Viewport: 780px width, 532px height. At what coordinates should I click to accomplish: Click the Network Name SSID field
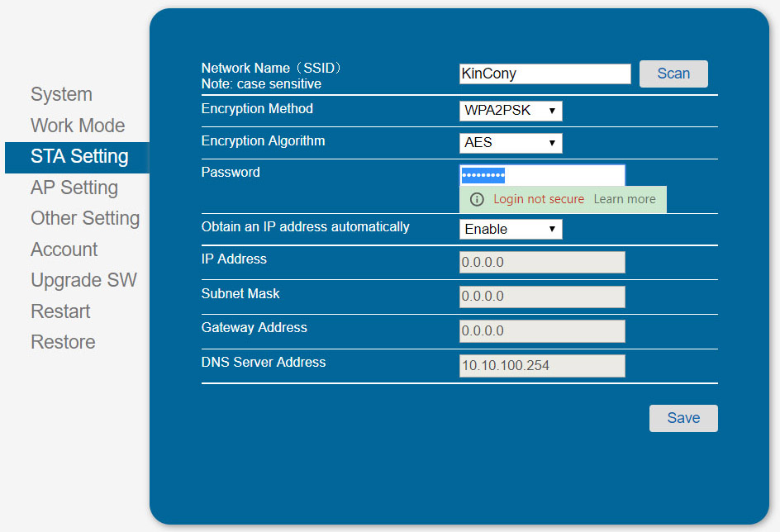(x=545, y=74)
